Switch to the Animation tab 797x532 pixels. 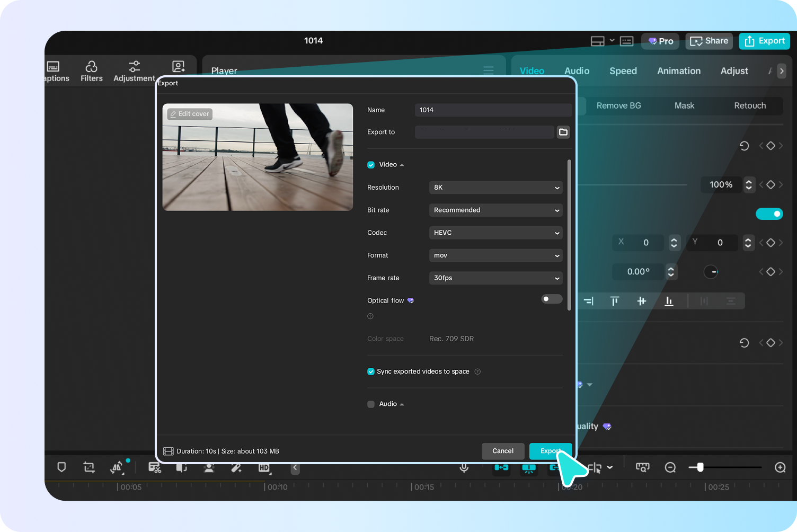pyautogui.click(x=678, y=71)
